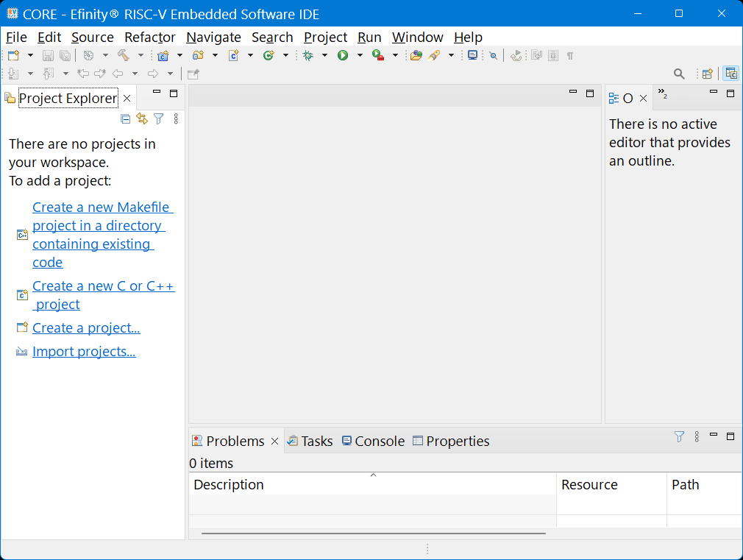Viewport: 743px width, 560px height.
Task: Open the Project menu
Action: click(x=325, y=38)
